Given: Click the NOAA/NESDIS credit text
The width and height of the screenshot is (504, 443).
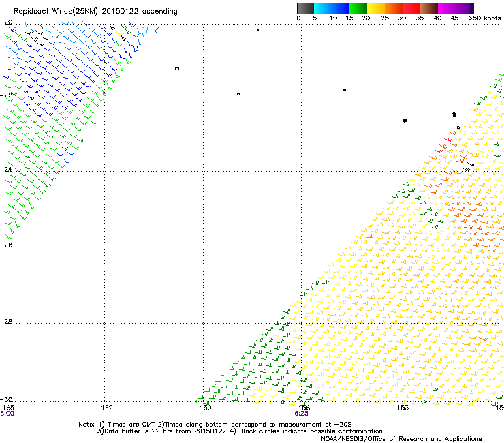Looking at the screenshot, I should point(401,438).
